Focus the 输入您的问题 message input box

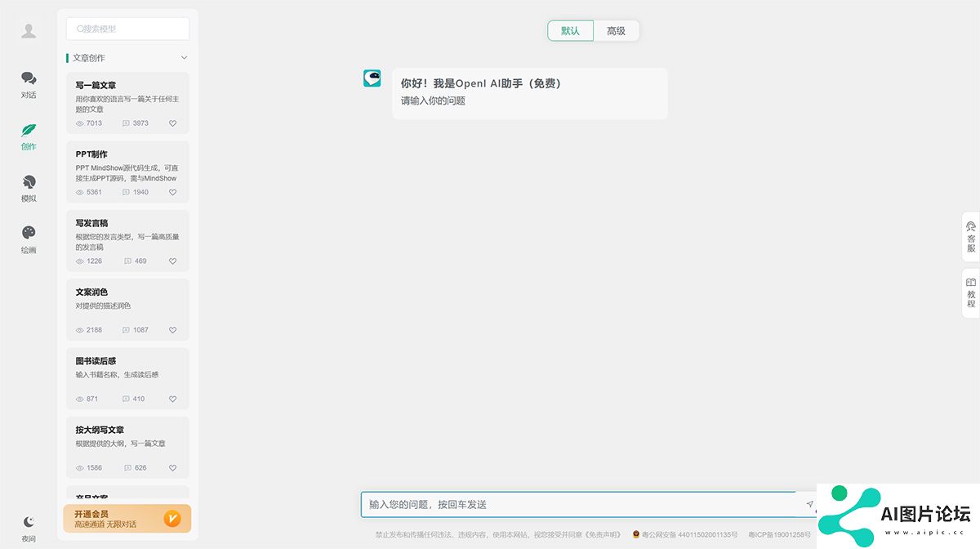pos(578,504)
